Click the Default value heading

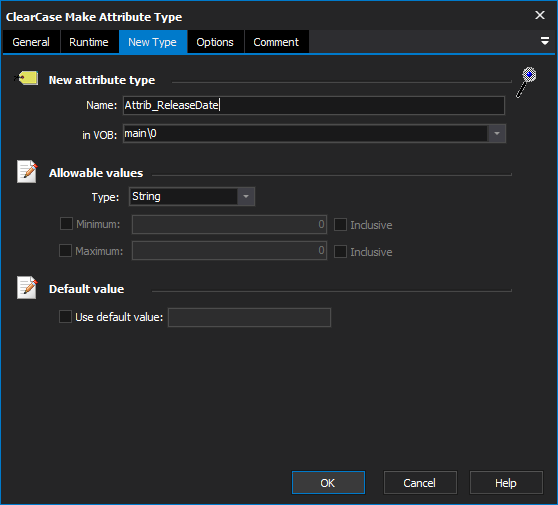86,289
